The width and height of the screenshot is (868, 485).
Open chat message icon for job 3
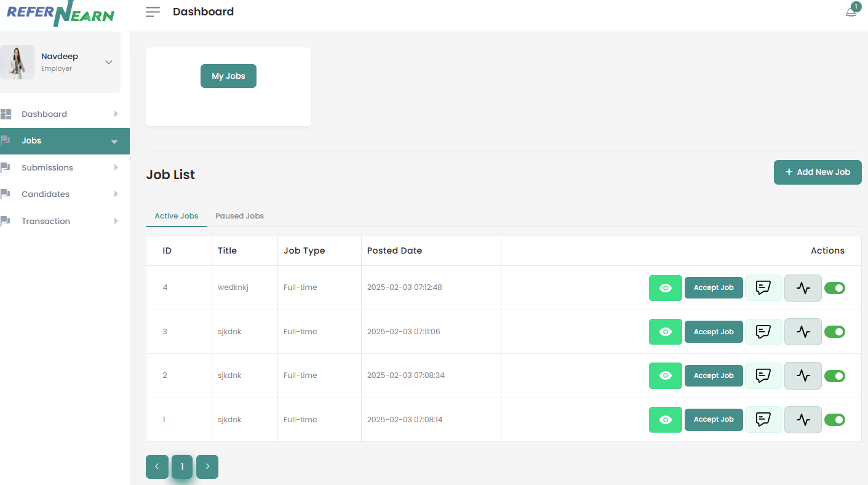point(763,332)
